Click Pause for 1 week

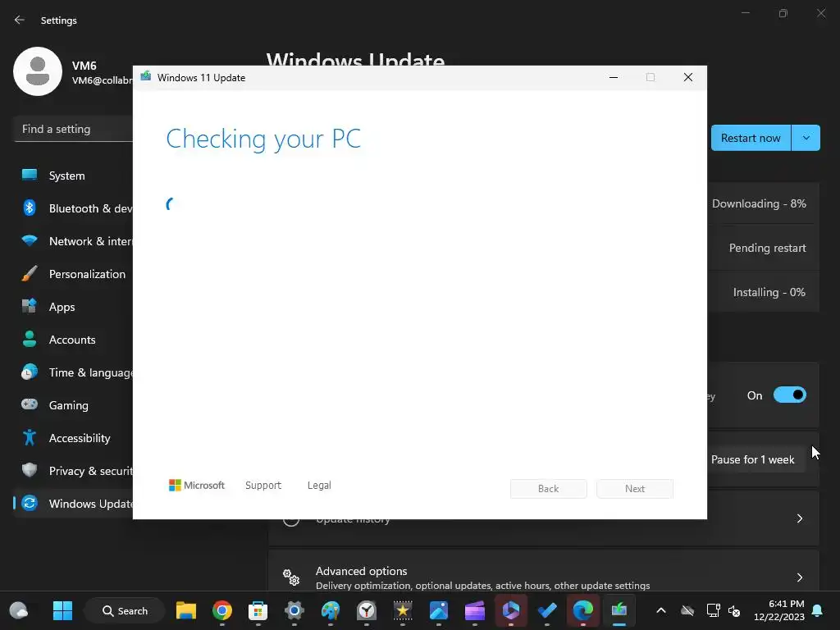[x=753, y=459]
